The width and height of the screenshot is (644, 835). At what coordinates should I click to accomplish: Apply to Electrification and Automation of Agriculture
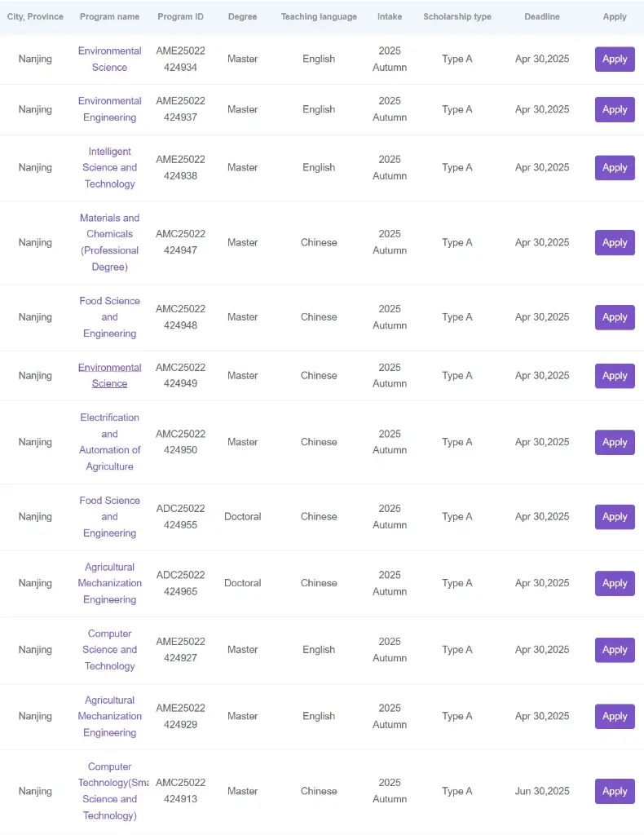point(614,443)
